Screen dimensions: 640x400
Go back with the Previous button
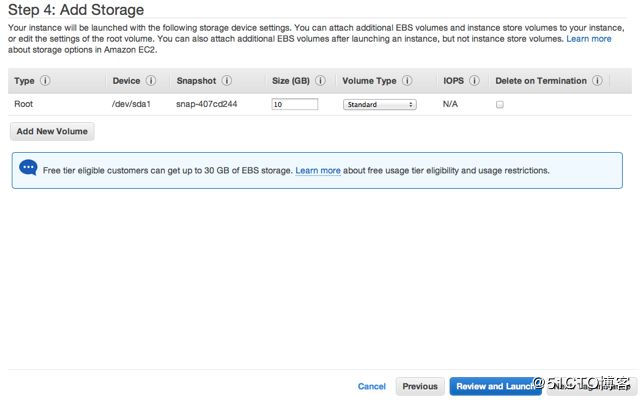[x=420, y=386]
